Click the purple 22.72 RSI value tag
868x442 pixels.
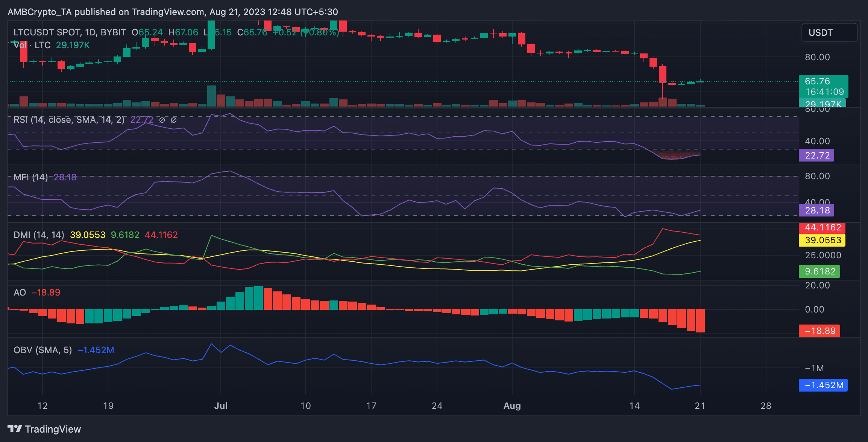[x=816, y=155]
